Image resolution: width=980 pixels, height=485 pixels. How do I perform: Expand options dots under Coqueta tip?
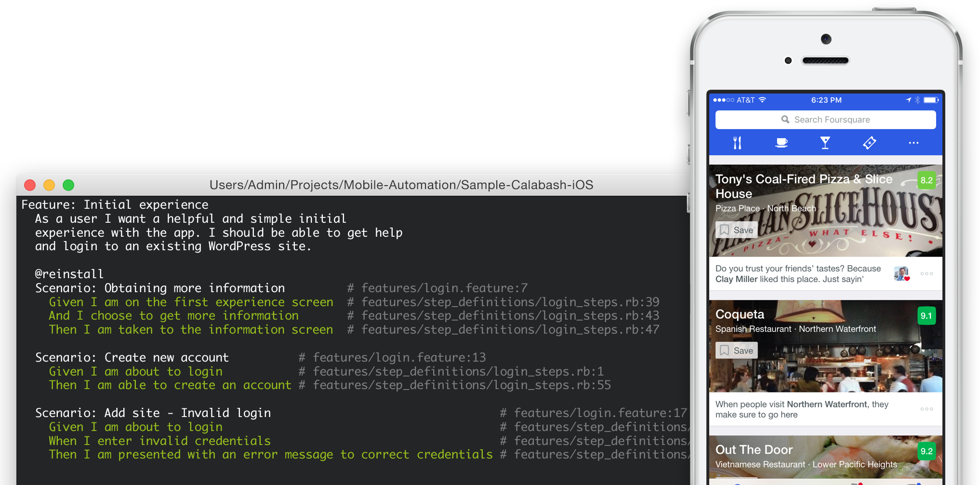pos(927,409)
